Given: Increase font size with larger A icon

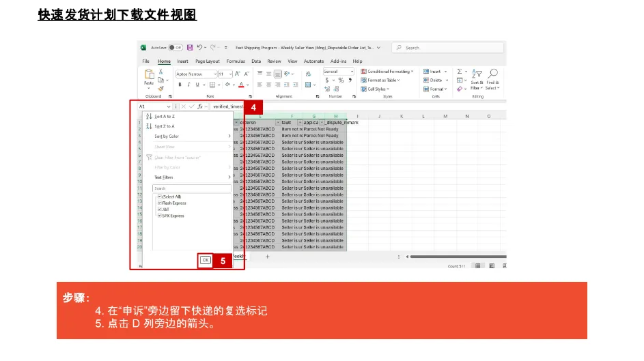Looking at the screenshot, I should [238, 74].
